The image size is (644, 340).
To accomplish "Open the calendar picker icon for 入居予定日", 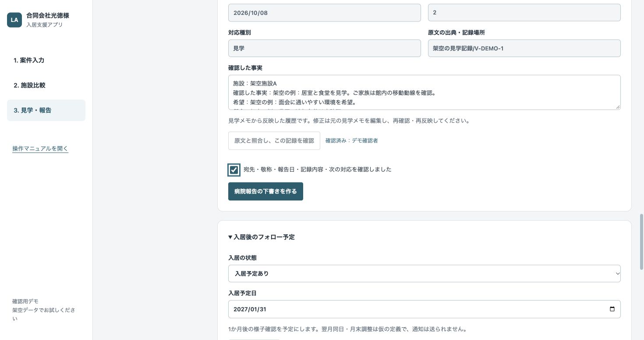I will [x=612, y=309].
